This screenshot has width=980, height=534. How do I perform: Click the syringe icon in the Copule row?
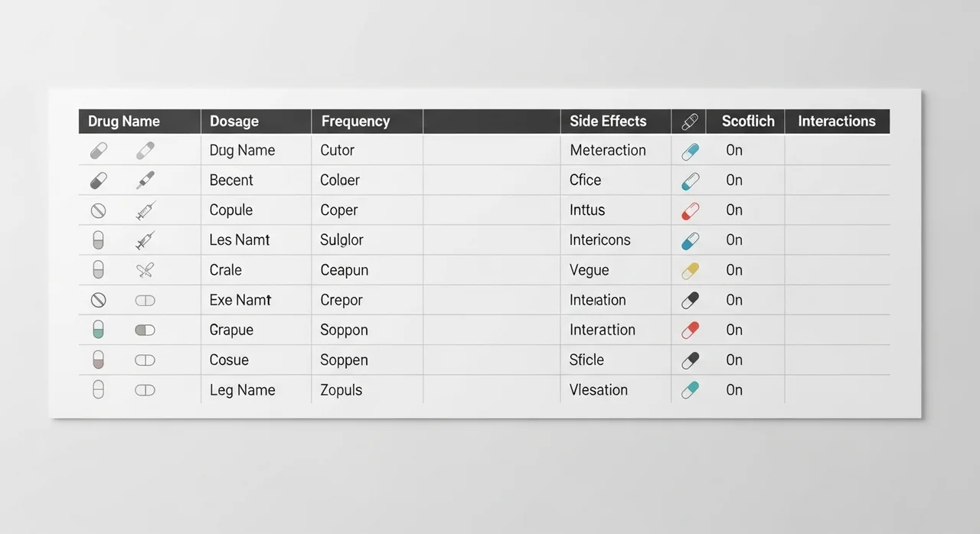click(145, 210)
